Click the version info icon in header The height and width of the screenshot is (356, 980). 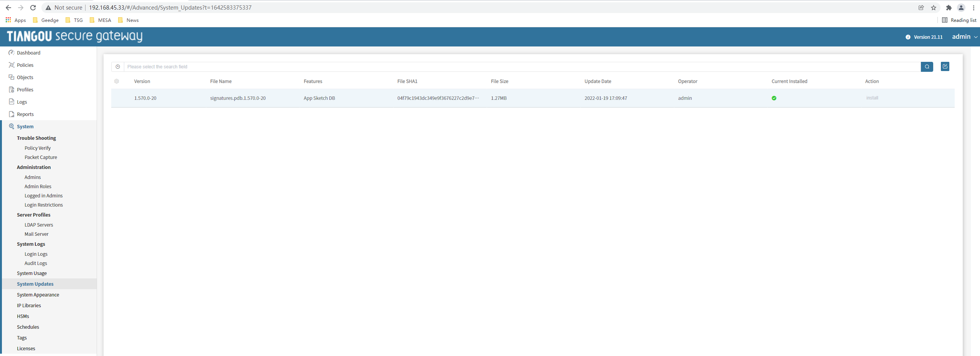(908, 37)
